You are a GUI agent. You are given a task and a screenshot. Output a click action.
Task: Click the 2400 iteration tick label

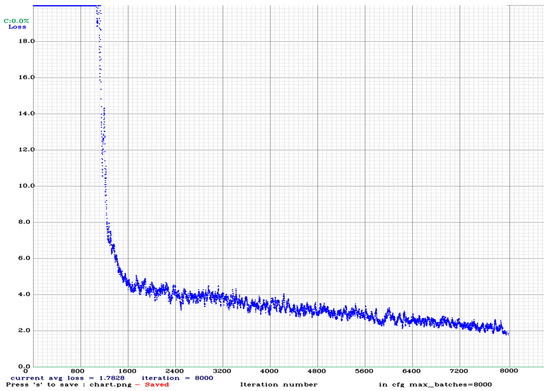175,371
